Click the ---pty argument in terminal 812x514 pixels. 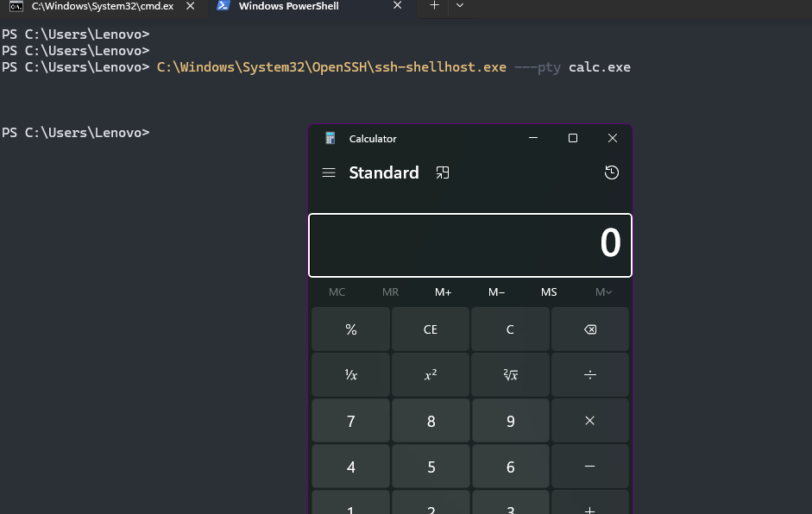point(538,68)
